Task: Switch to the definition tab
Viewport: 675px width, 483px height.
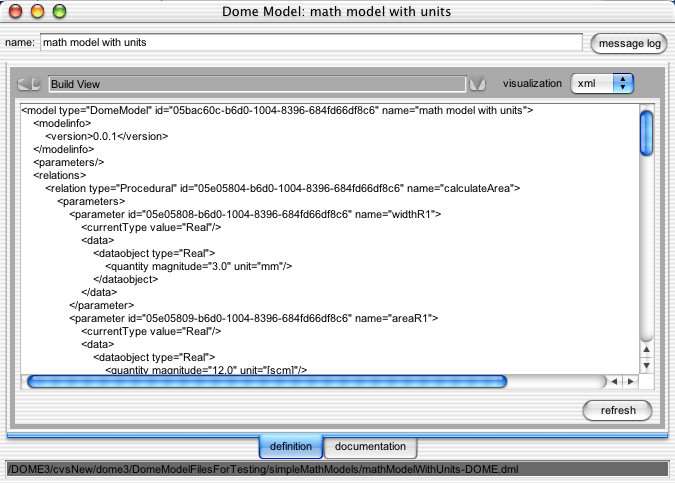Action: point(291,446)
